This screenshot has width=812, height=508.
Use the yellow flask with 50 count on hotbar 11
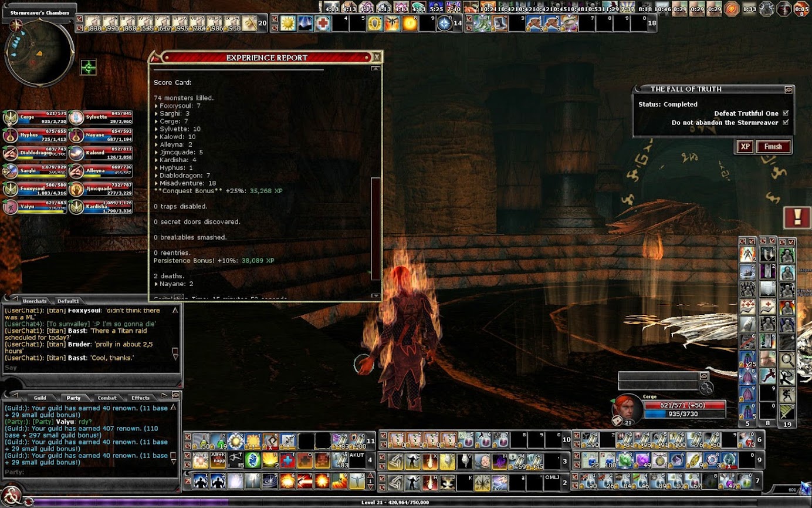(x=200, y=440)
